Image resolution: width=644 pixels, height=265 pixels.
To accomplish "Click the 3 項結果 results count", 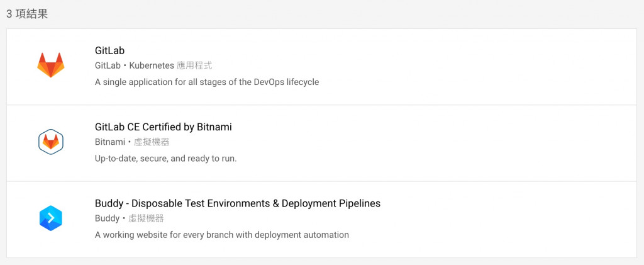I will tap(27, 14).
